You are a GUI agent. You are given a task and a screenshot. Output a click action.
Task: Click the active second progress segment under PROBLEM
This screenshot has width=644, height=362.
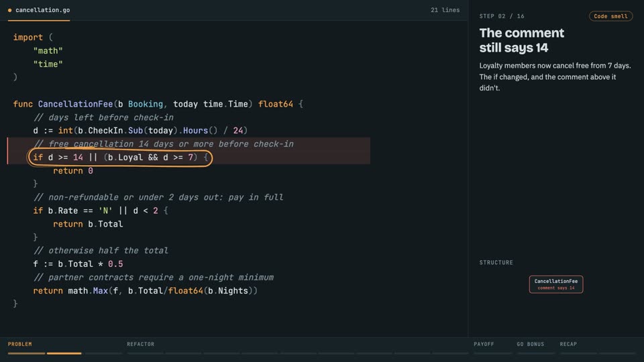click(x=64, y=353)
